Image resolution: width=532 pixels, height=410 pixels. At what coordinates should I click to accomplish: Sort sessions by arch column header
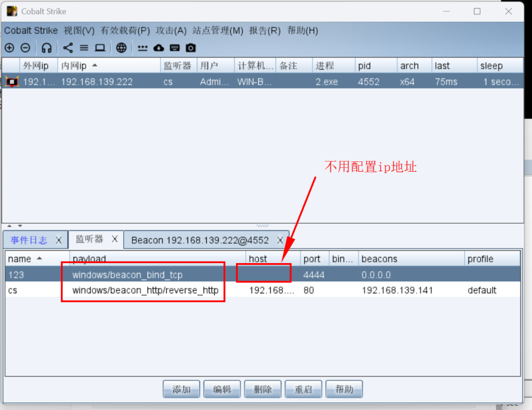(414, 65)
